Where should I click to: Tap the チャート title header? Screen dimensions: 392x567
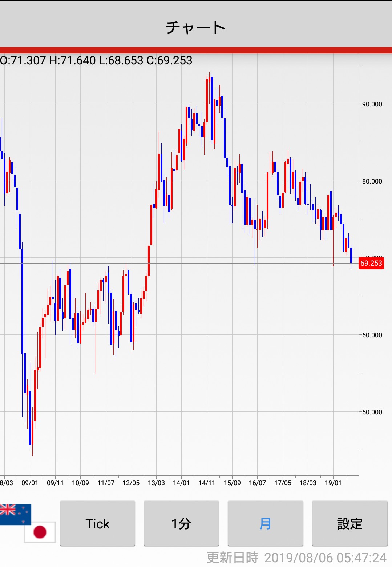(x=196, y=28)
